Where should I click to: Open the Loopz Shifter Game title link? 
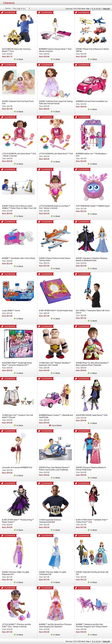point(11,310)
